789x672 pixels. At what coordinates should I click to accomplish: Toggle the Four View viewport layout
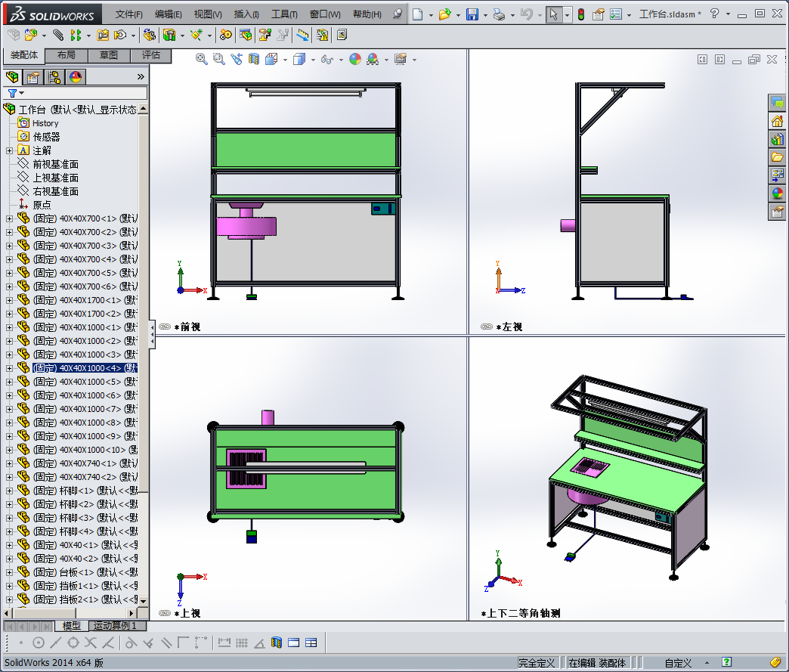click(311, 643)
